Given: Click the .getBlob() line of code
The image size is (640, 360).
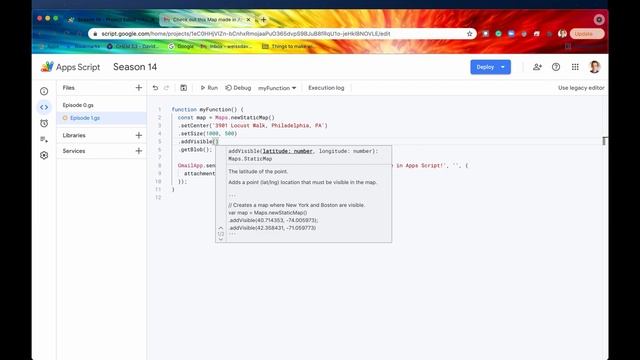Looking at the screenshot, I should 195,149.
